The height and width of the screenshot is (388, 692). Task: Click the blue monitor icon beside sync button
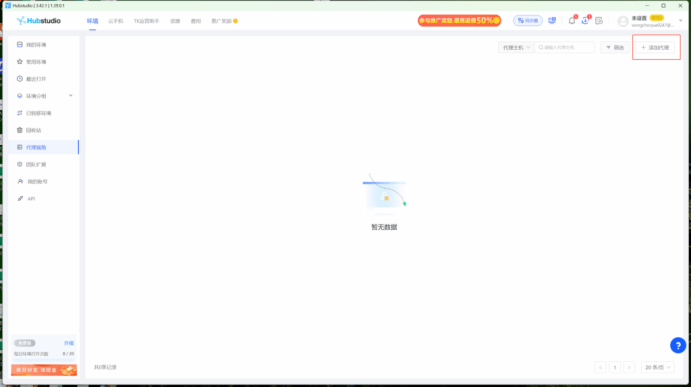coord(552,21)
